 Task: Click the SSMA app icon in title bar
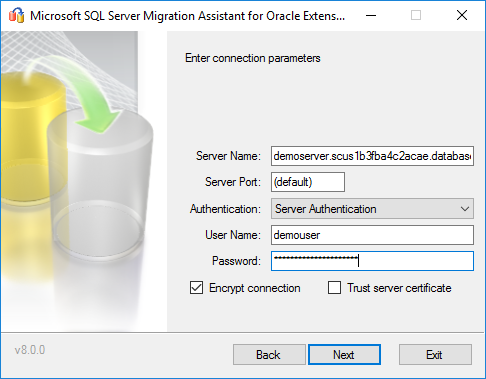(x=16, y=15)
